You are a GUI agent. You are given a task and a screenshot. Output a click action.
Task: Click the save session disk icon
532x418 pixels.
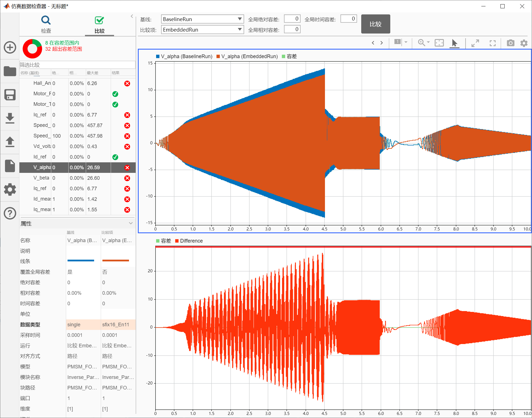click(x=10, y=95)
